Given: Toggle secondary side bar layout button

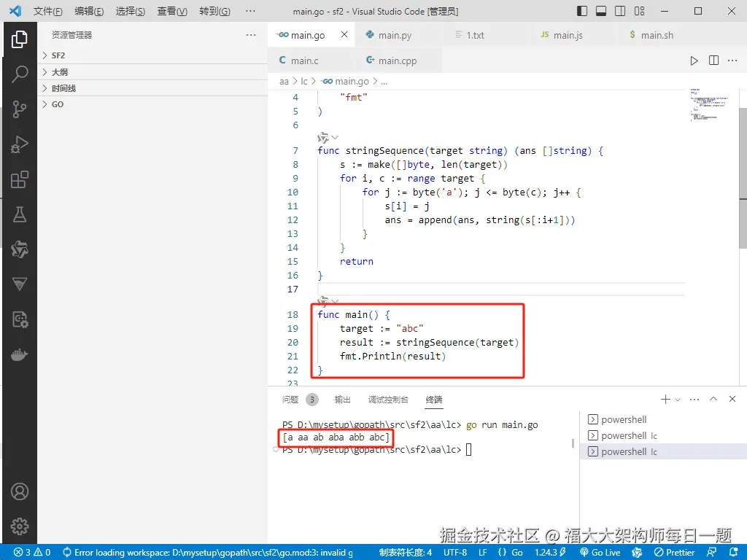Looking at the screenshot, I should point(620,11).
